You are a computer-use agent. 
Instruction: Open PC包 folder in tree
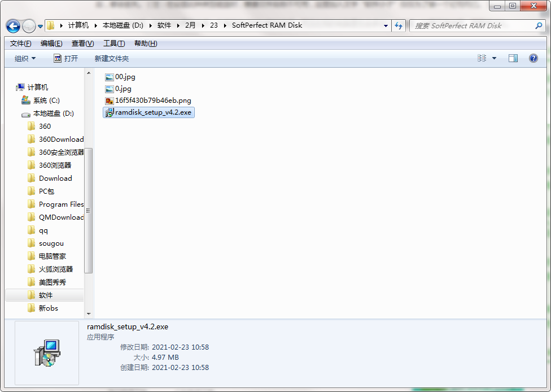tap(41, 191)
